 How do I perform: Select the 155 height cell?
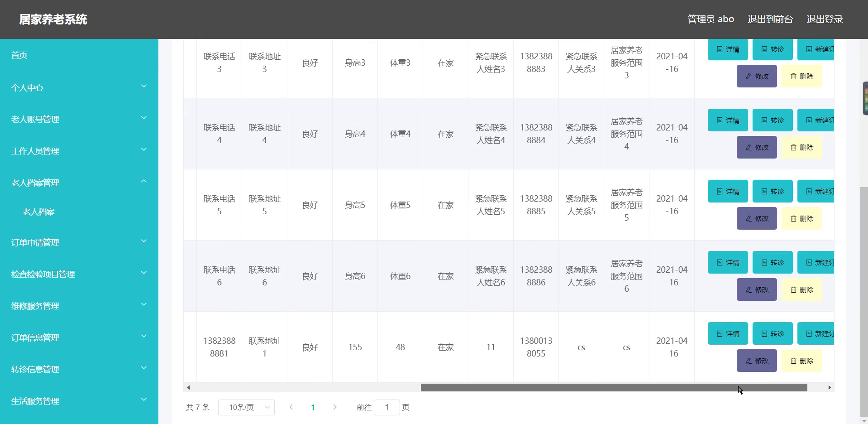point(355,347)
